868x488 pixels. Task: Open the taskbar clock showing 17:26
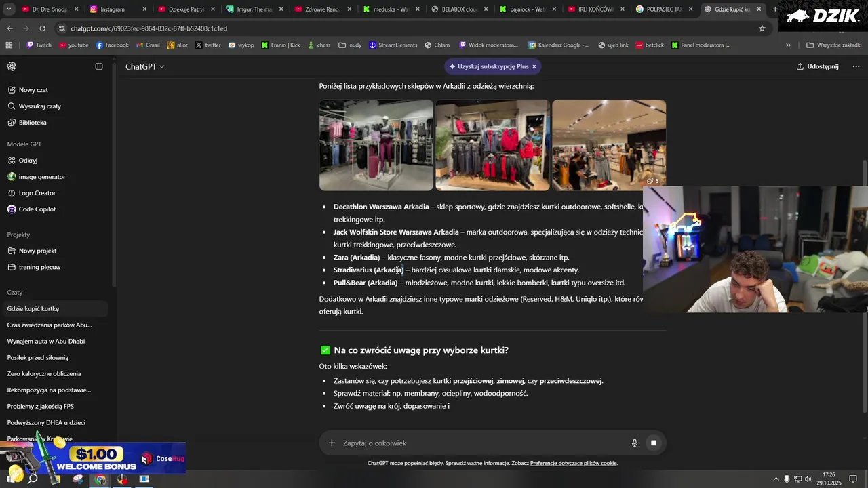[x=829, y=479]
